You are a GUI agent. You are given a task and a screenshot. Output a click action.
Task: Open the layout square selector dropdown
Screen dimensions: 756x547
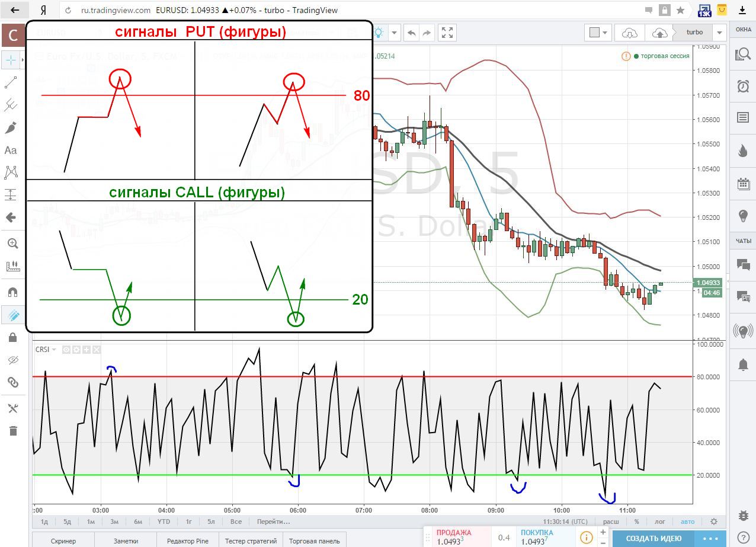pyautogui.click(x=599, y=33)
